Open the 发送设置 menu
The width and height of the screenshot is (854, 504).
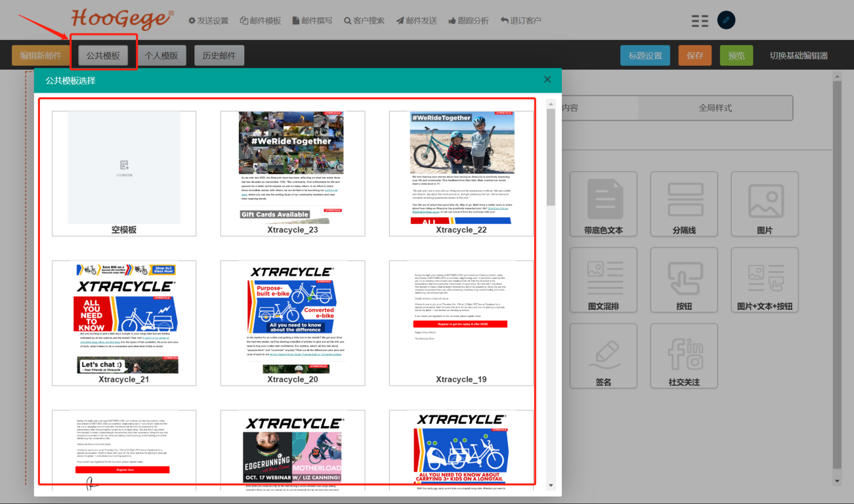[x=208, y=21]
